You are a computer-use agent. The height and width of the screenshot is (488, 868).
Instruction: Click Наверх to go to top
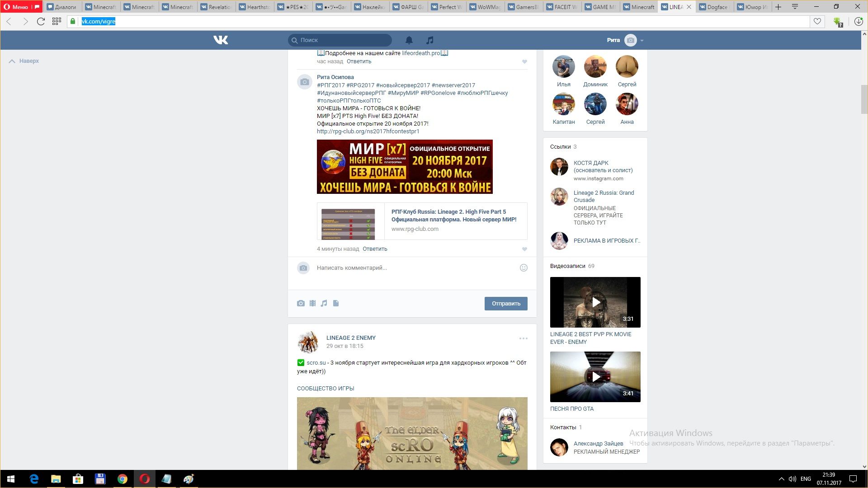pos(24,61)
